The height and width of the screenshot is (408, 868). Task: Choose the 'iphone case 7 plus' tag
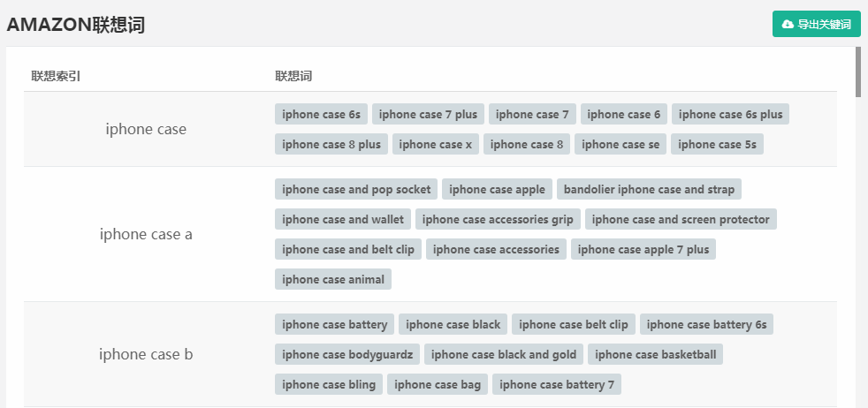[428, 115]
